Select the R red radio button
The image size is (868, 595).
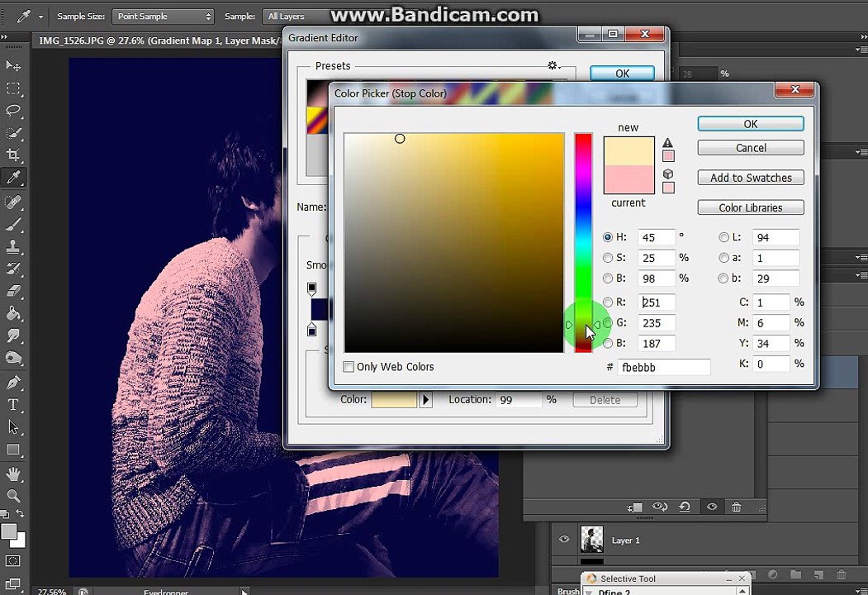(608, 302)
